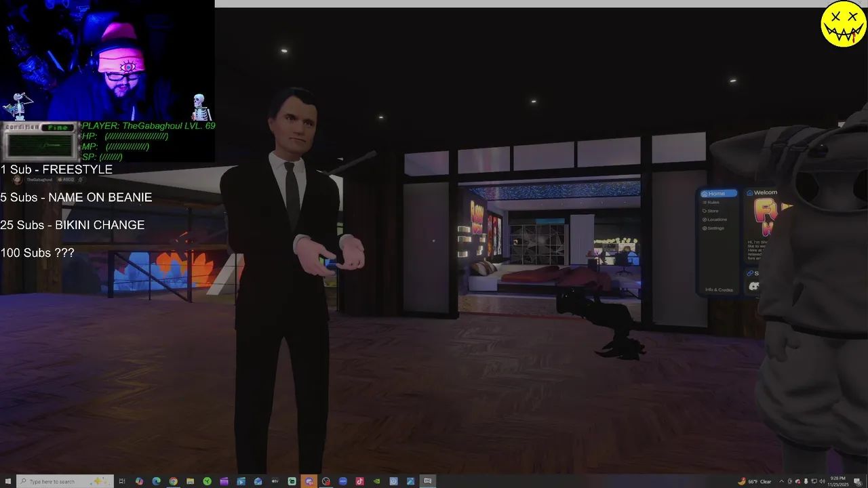Open the Mail app on the taskbar
The width and height of the screenshot is (868, 488).
258,481
